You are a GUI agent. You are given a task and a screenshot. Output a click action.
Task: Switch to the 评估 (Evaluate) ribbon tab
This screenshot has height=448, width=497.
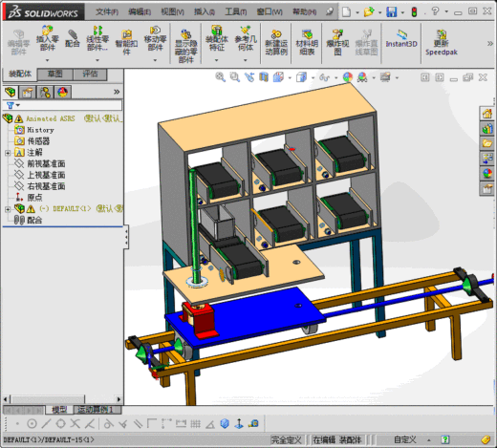click(90, 75)
